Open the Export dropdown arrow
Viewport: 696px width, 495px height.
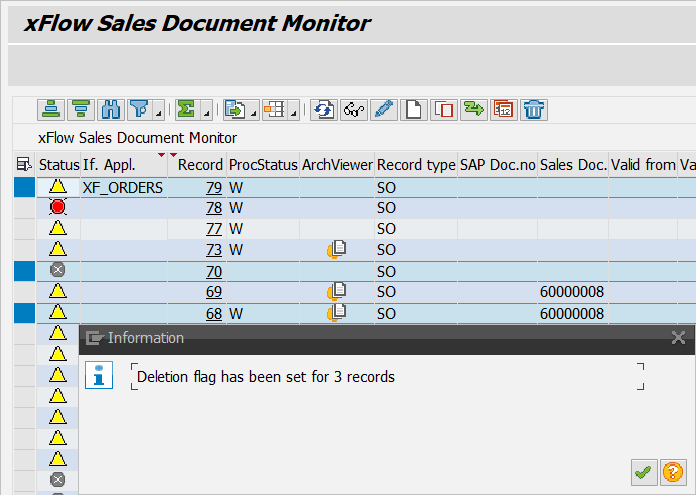click(254, 111)
